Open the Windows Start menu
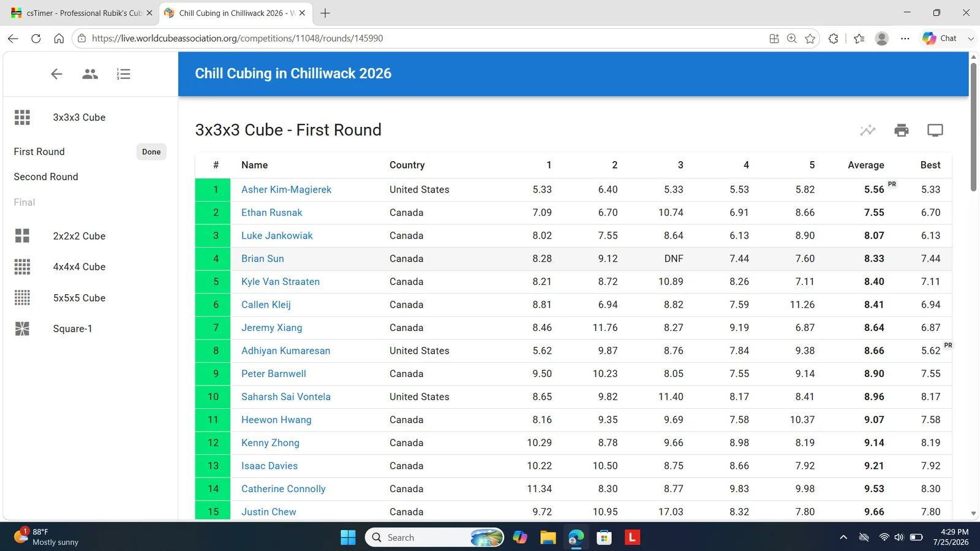Viewport: 980px width, 551px height. (x=348, y=538)
